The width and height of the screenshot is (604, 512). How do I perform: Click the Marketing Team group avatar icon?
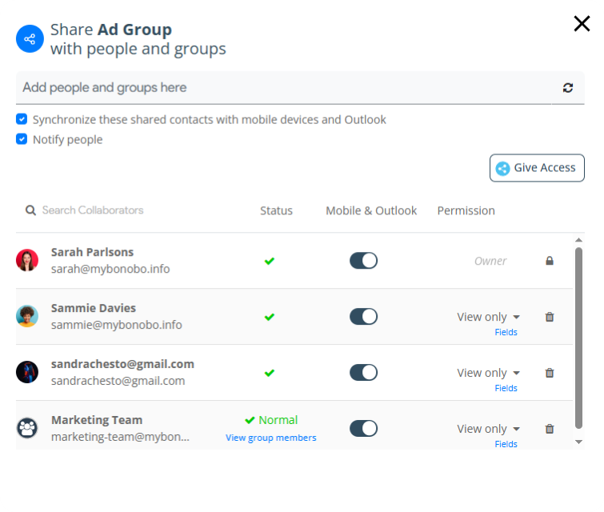[27, 429]
